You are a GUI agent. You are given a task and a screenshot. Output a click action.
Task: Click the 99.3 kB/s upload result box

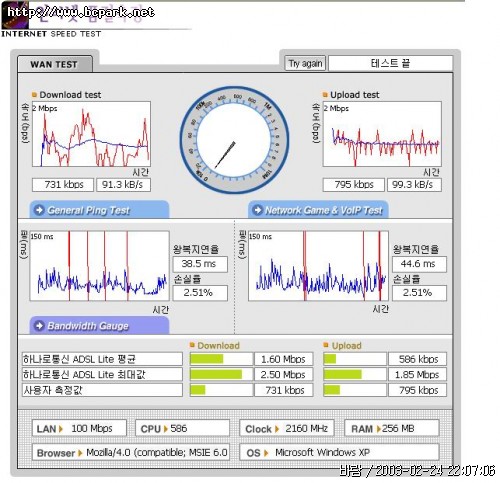414,185
